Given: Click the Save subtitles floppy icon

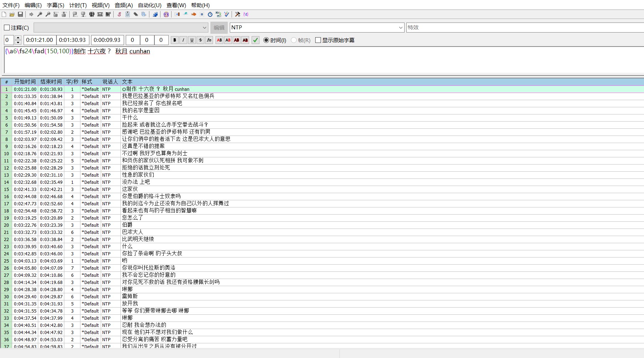Looking at the screenshot, I should coord(20,14).
